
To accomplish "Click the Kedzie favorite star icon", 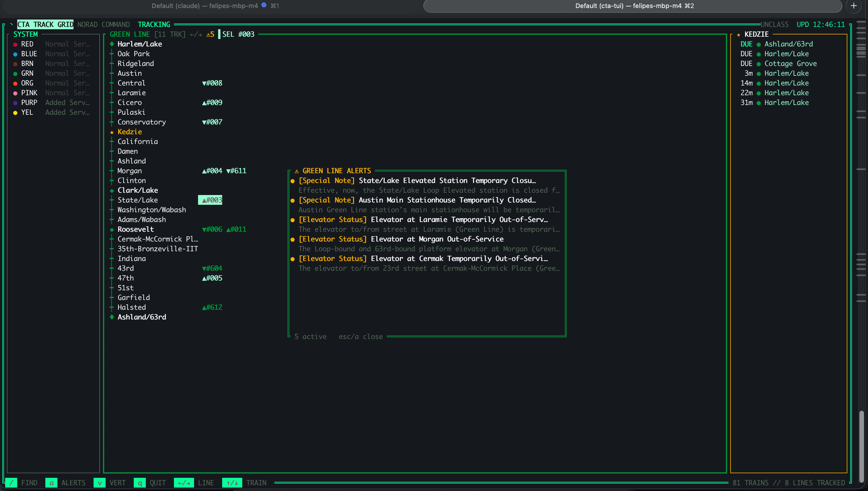I will [112, 132].
